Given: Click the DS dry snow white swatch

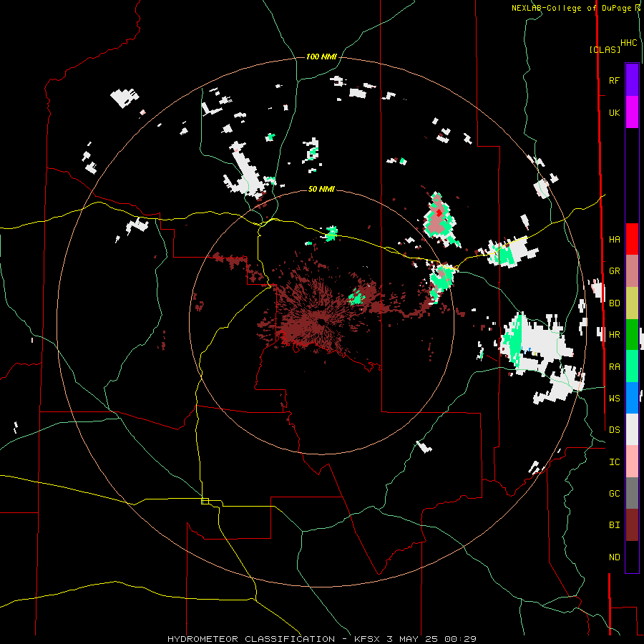Looking at the screenshot, I should pos(632,429).
